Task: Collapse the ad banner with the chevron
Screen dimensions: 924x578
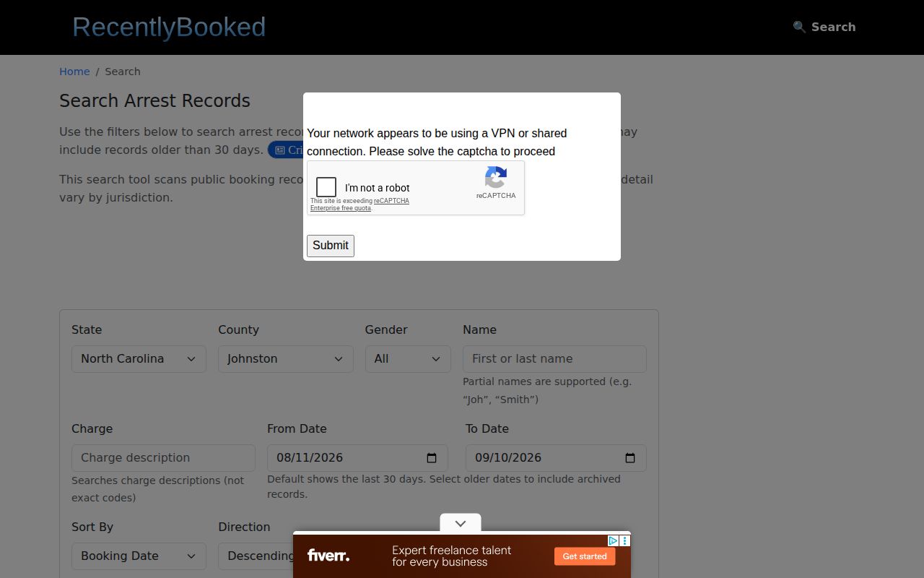Action: (461, 523)
